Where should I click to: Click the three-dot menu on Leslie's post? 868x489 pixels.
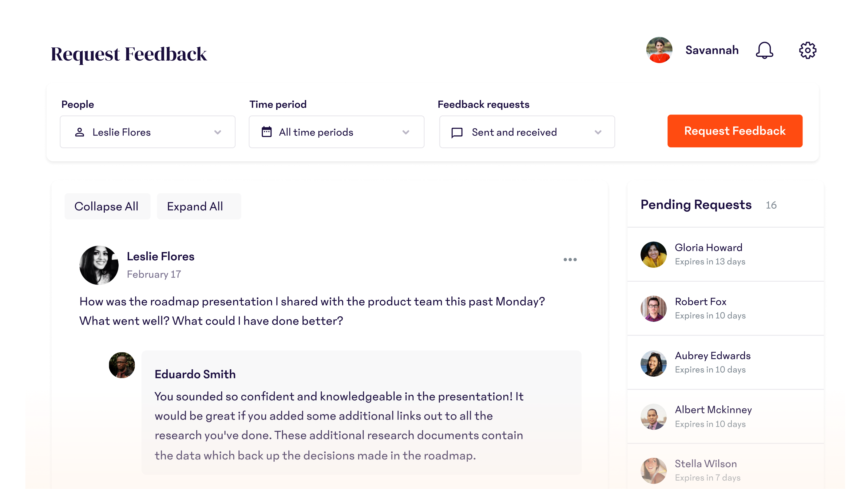pos(570,259)
